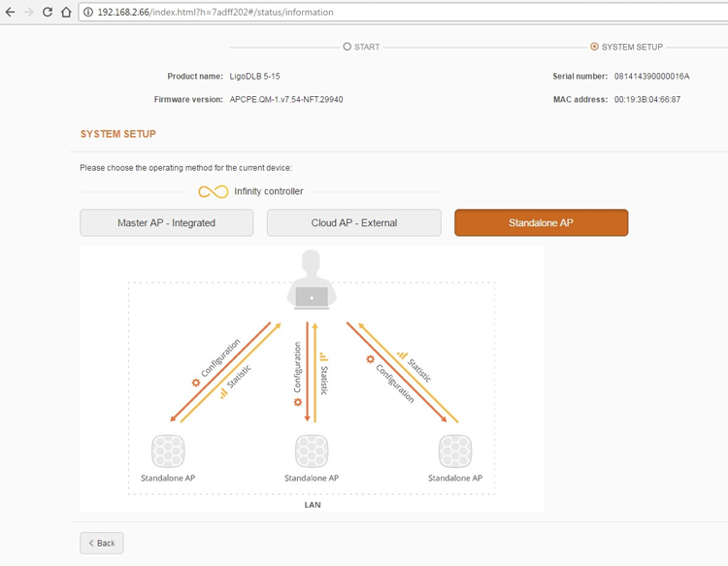
Task: Click firmware version APCPE.QM-1.v7.54-NFT.29940
Action: tap(286, 99)
